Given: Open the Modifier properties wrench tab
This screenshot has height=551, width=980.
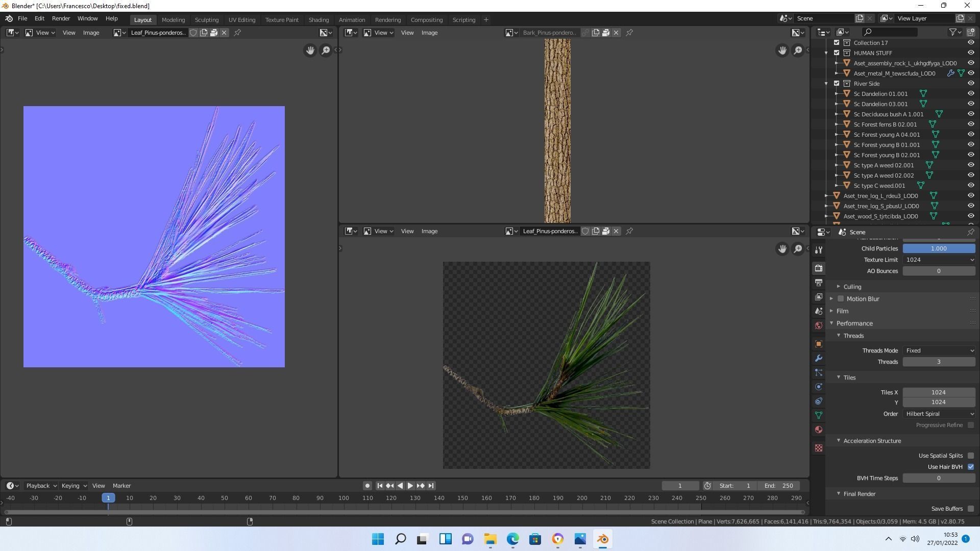Looking at the screenshot, I should point(819,358).
